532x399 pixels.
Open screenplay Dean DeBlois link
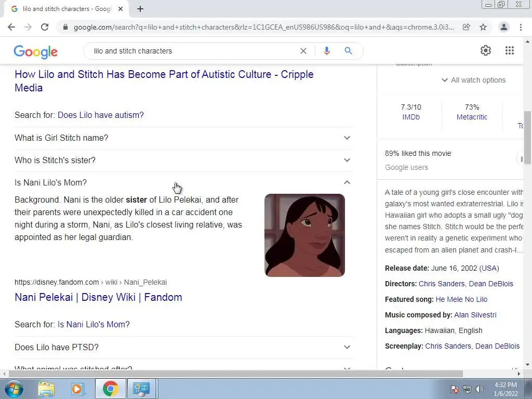[x=497, y=346]
